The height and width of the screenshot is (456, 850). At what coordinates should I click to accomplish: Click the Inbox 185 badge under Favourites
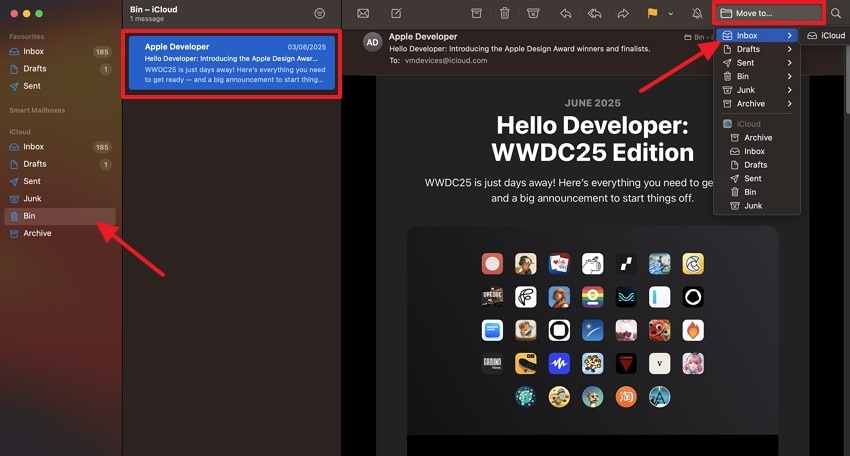click(x=102, y=52)
